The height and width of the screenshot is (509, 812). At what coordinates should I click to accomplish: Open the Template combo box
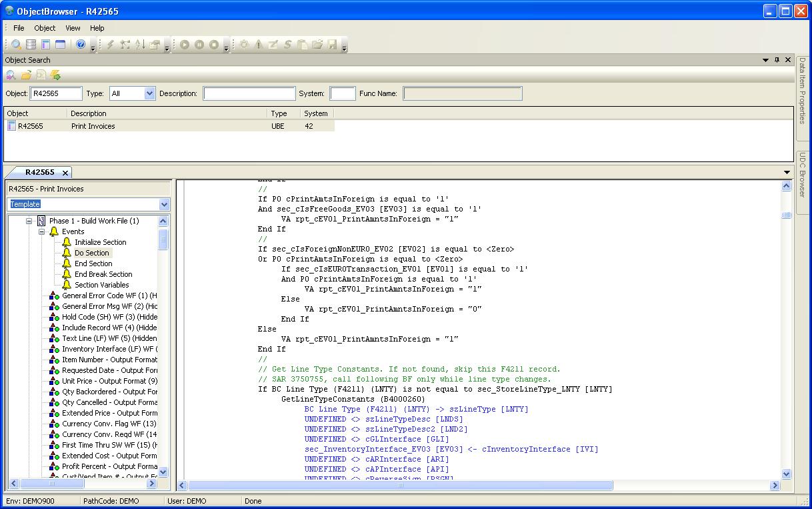click(x=164, y=204)
